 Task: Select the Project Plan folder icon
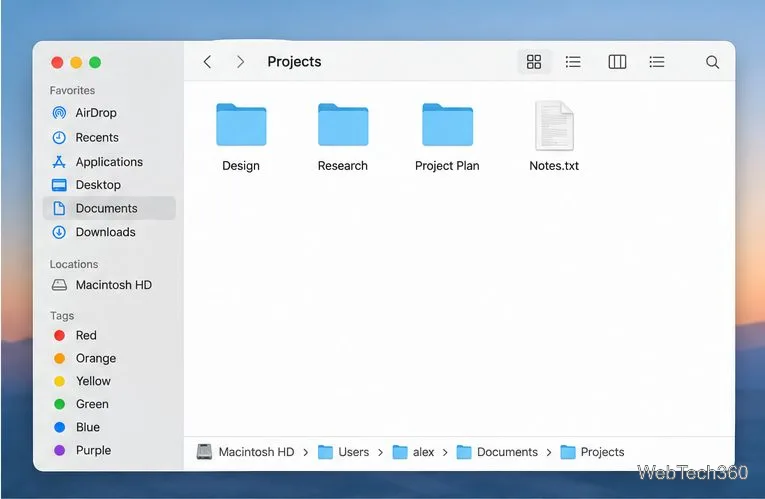[x=447, y=124]
